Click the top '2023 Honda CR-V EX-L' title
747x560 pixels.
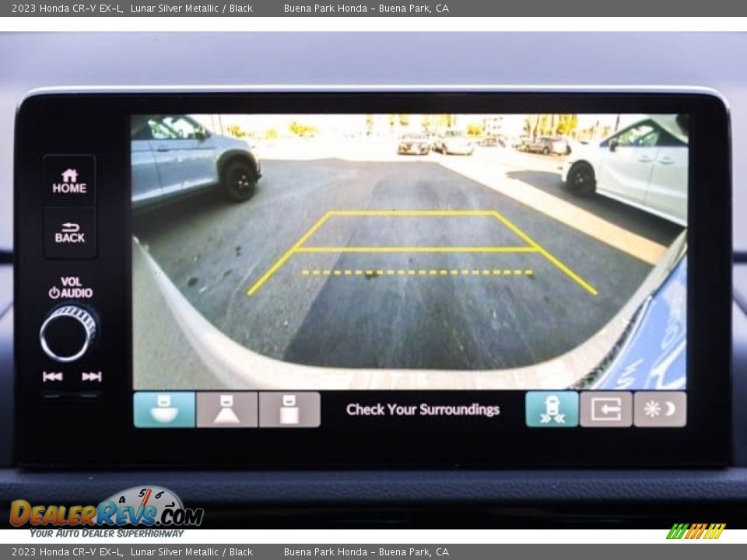[67, 9]
